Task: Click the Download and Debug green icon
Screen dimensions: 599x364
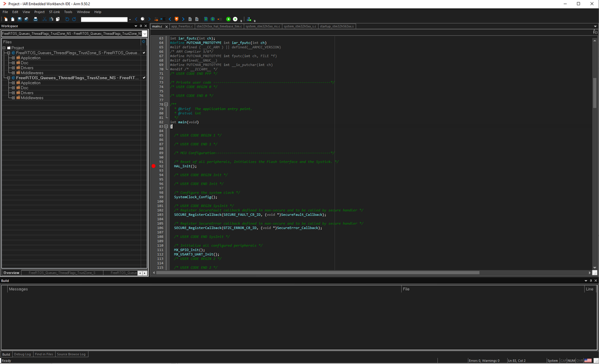Action: point(228,19)
